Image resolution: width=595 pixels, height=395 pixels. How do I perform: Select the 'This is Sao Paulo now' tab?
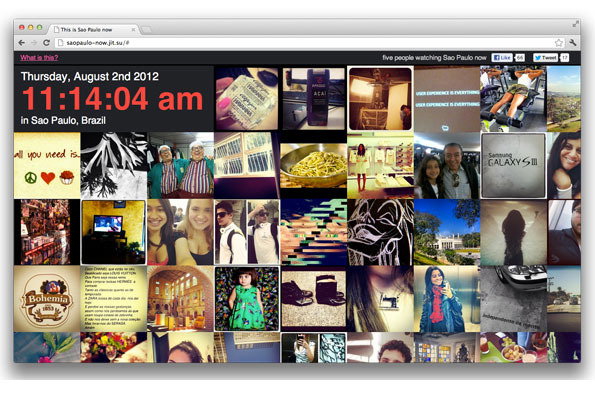coord(94,29)
